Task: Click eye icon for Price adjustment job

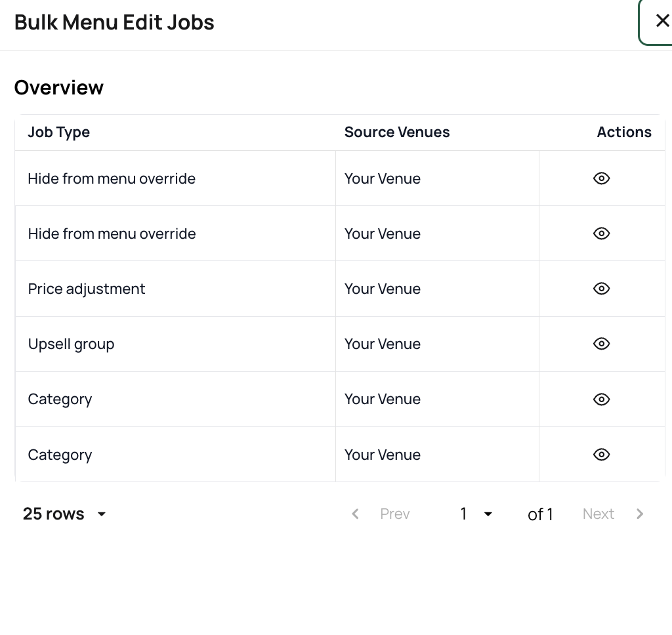Action: (601, 289)
